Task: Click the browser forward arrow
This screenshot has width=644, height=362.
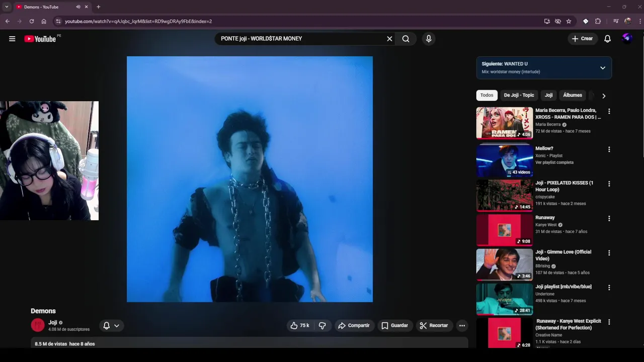Action: pos(19,21)
